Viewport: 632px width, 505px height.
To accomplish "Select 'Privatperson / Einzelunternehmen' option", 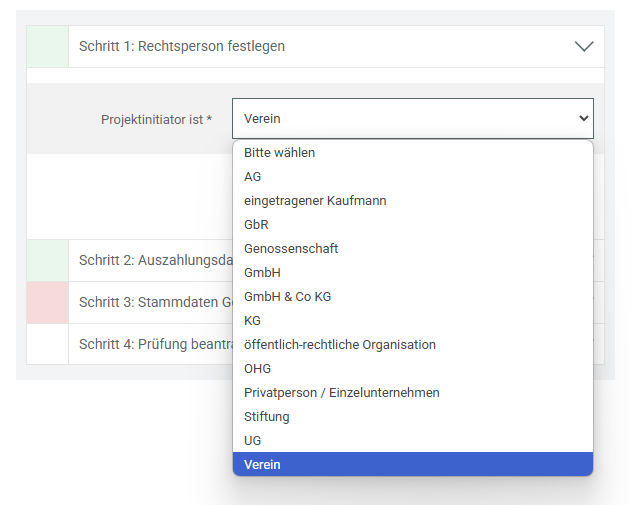I will point(342,393).
